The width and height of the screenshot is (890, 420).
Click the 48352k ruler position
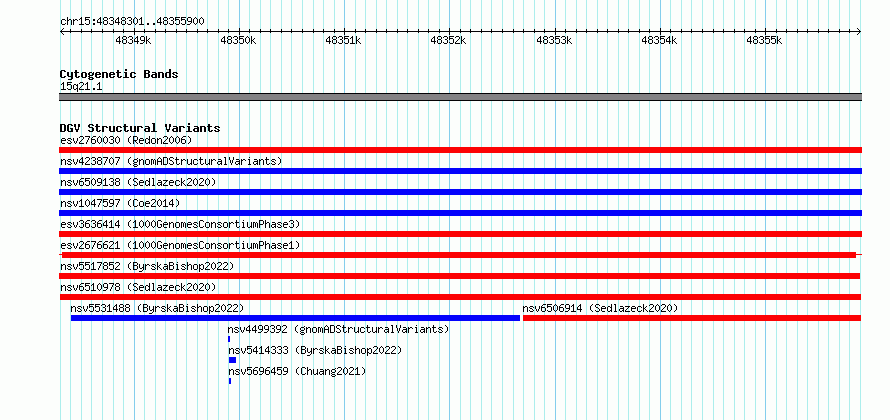[x=449, y=40]
